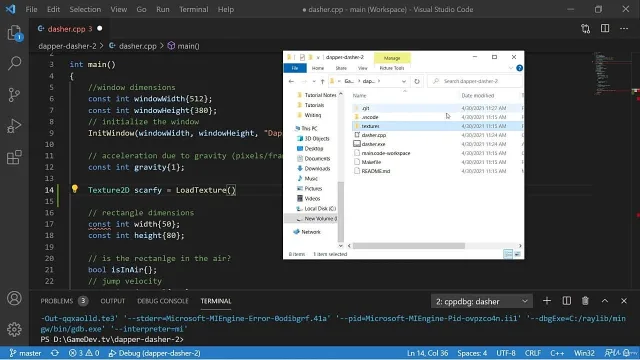The height and width of the screenshot is (360, 640).
Task: Open the Extensions view
Action: coord(14,157)
